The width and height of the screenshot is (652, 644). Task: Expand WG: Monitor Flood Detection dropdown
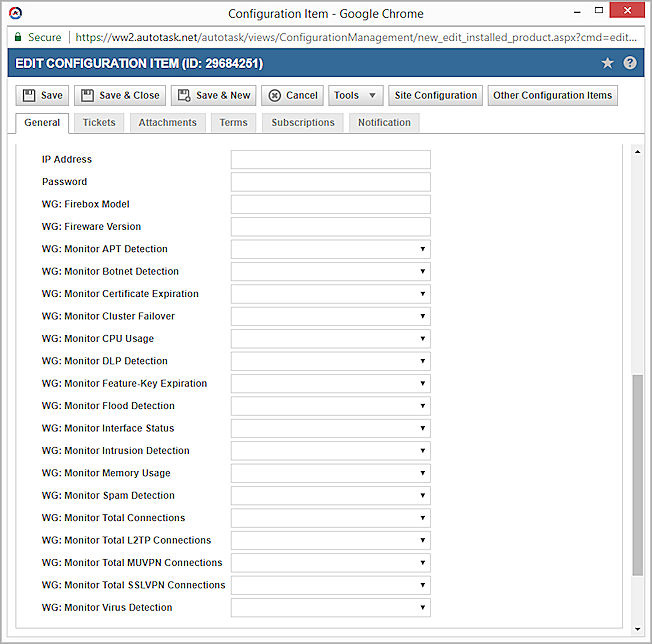click(x=331, y=406)
